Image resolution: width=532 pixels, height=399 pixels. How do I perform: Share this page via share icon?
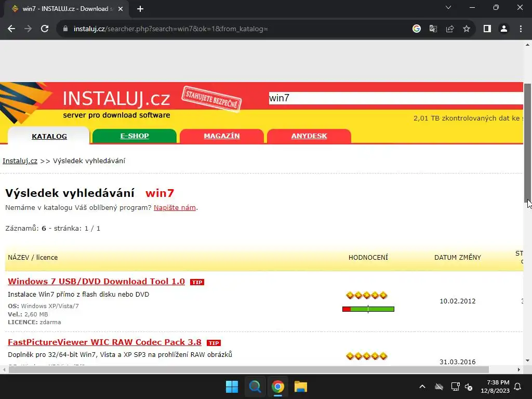pos(450,29)
